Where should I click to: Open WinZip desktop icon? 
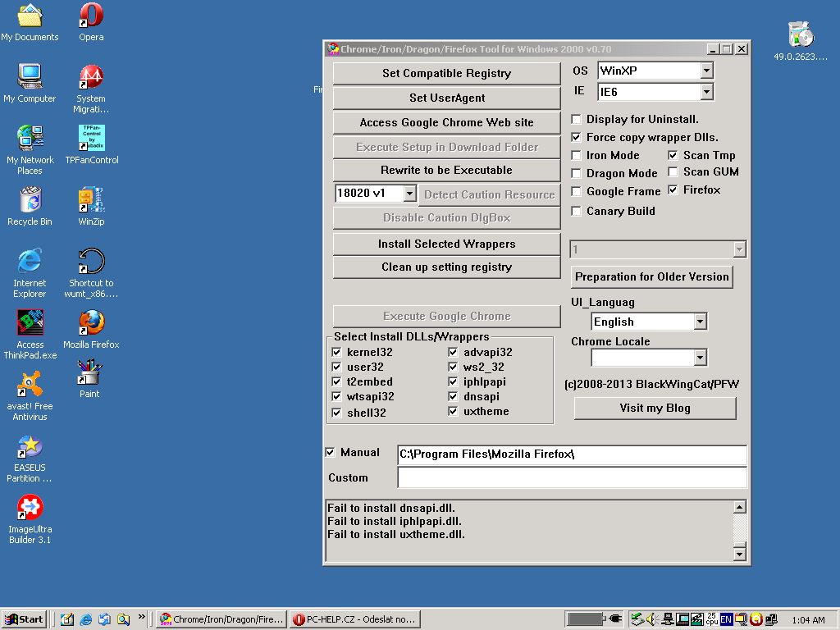[x=91, y=200]
